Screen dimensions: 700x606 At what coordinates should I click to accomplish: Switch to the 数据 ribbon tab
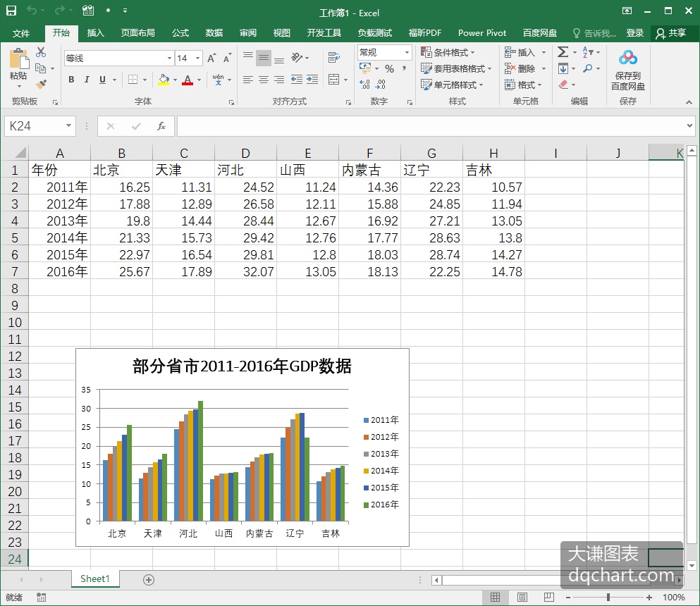click(214, 33)
